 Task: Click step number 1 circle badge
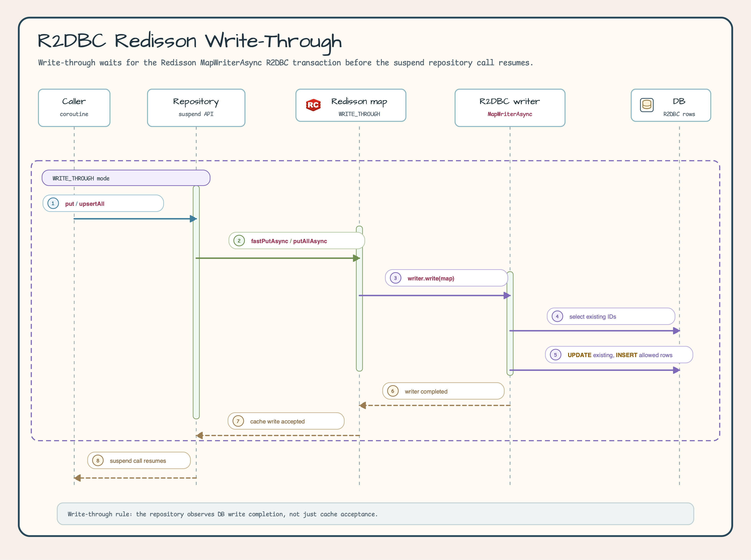tap(53, 203)
